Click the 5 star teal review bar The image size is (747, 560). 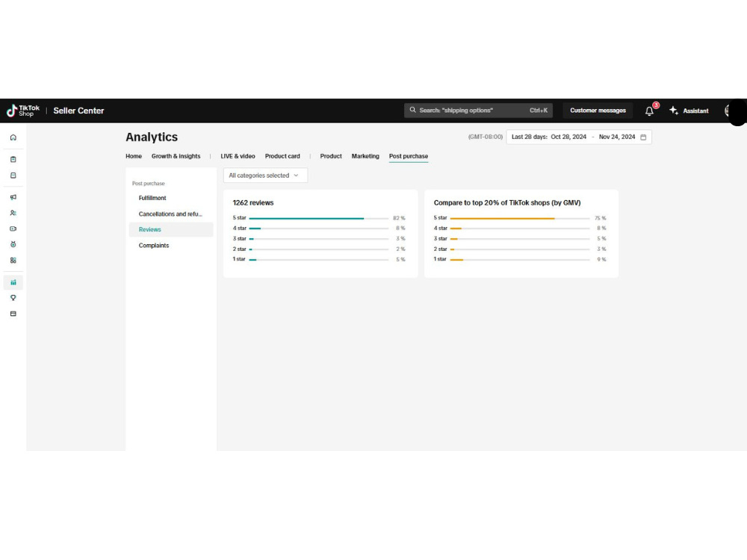point(306,218)
